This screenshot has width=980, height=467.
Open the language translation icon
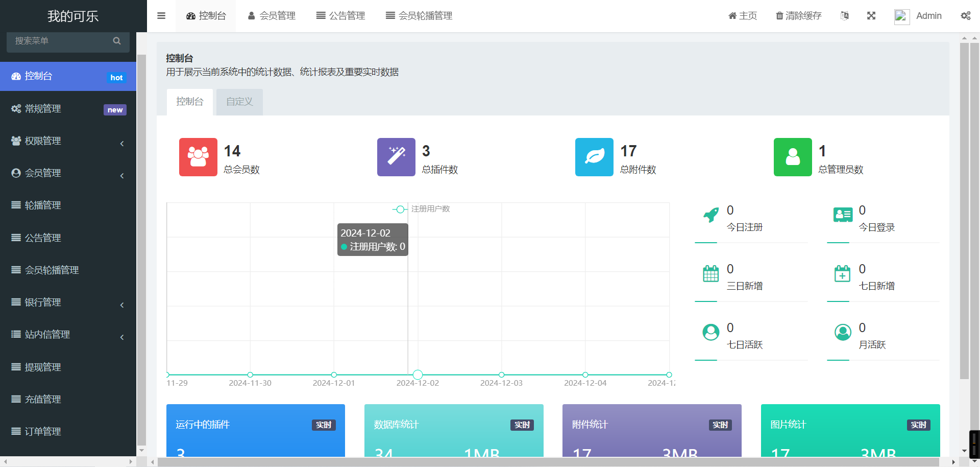845,16
